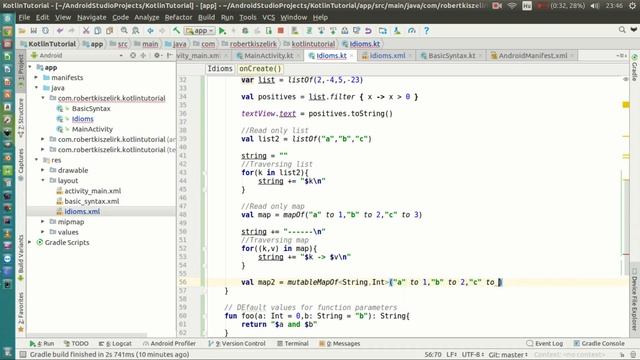
Task: Open file using the toolbar folder icon
Action: [x=22, y=31]
